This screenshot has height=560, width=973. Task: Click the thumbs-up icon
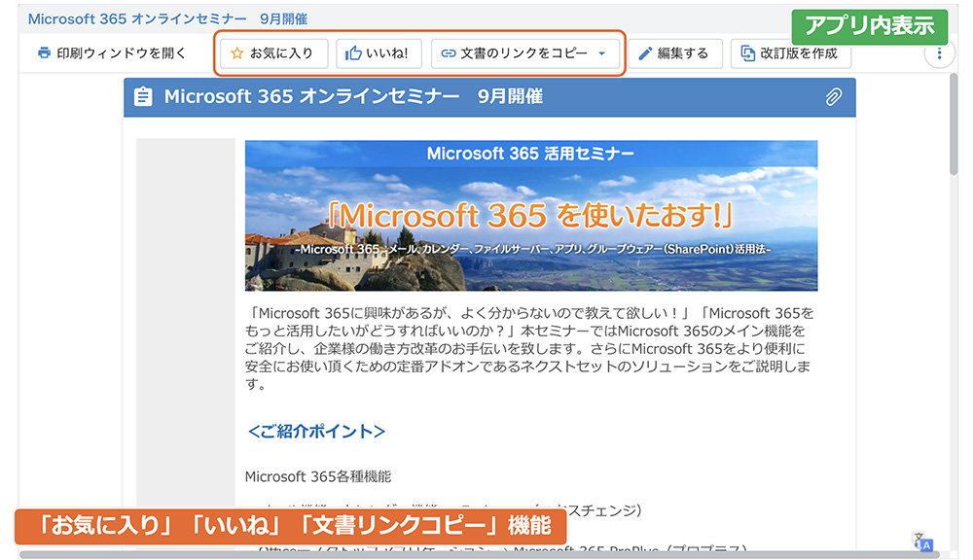click(353, 53)
